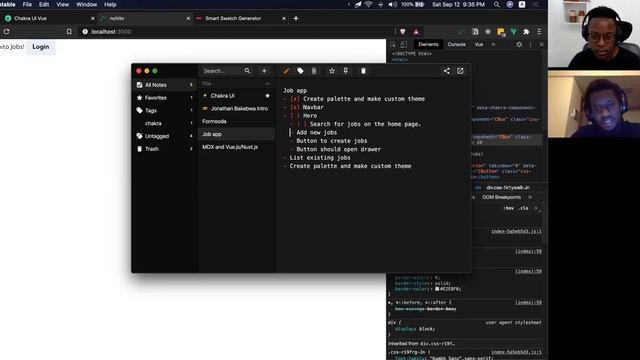This screenshot has height=360, width=640.
Task: Toggle the :hov state button in Styles
Action: click(x=509, y=208)
